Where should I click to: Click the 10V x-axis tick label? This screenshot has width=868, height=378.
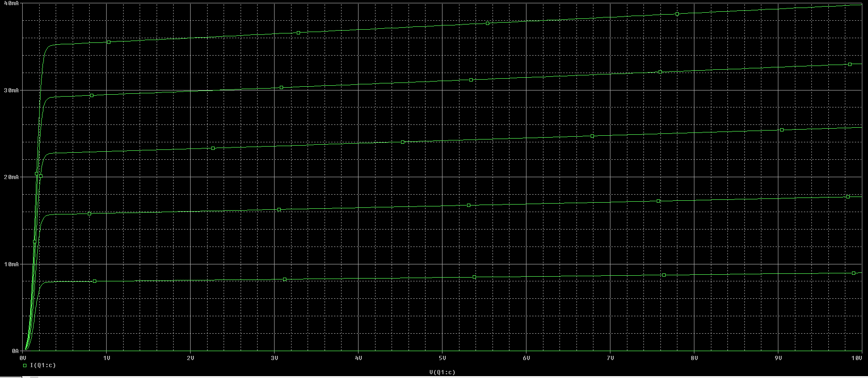[857, 358]
